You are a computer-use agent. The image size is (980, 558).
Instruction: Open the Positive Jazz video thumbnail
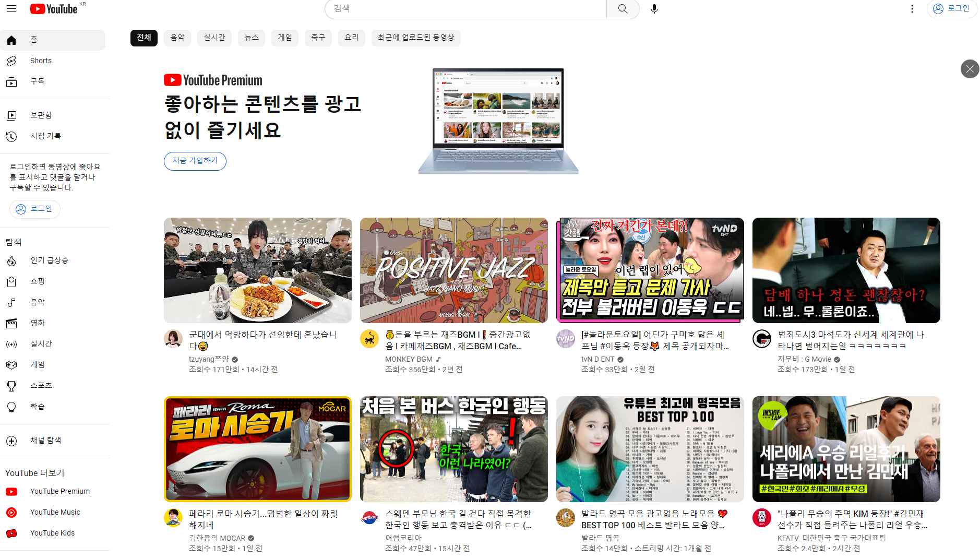pyautogui.click(x=453, y=270)
